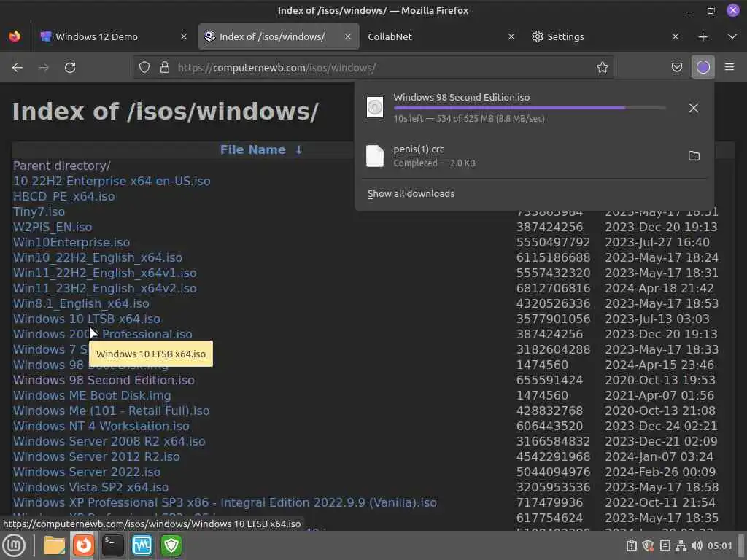Viewport: 747px width, 560px height.
Task: Open the tracking protection shield icon
Action: pyautogui.click(x=144, y=68)
